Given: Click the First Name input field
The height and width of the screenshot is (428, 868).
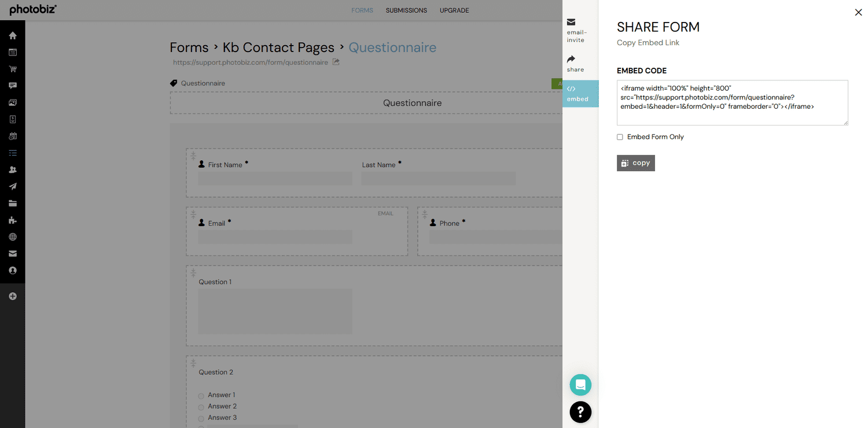Looking at the screenshot, I should click(x=275, y=179).
